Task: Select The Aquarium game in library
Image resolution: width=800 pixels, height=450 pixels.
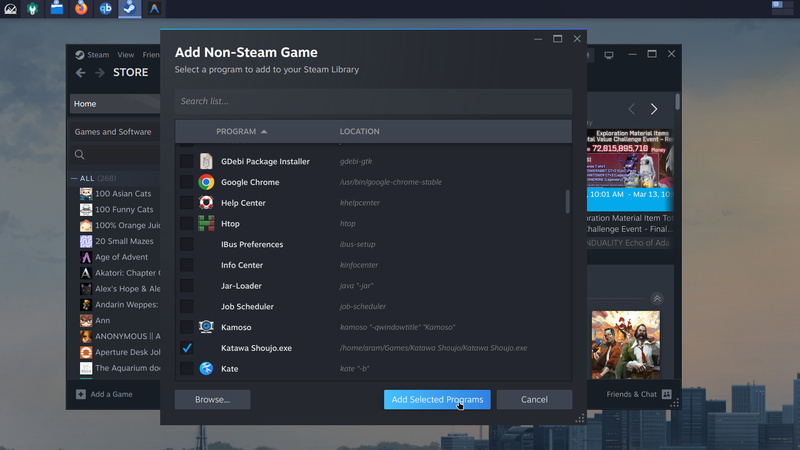Action: (x=128, y=368)
